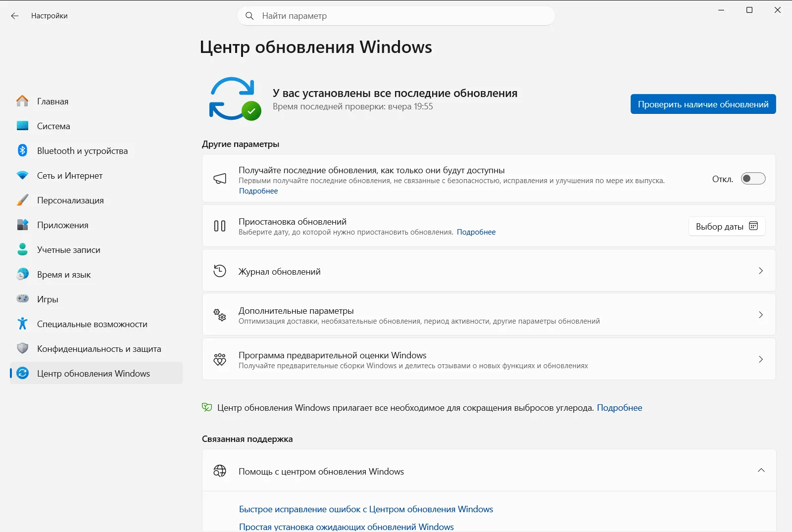This screenshot has width=792, height=532.
Task: Click the Журнал обновлений history clock icon
Action: (220, 271)
